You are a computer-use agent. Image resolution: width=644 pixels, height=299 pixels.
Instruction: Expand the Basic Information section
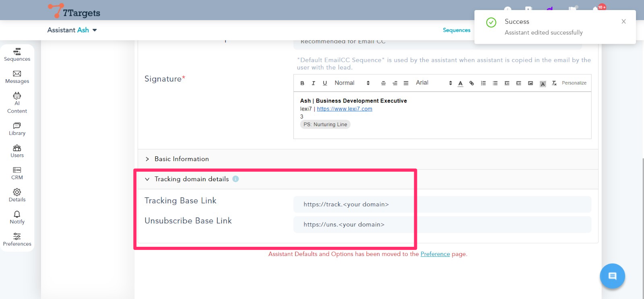tap(182, 159)
